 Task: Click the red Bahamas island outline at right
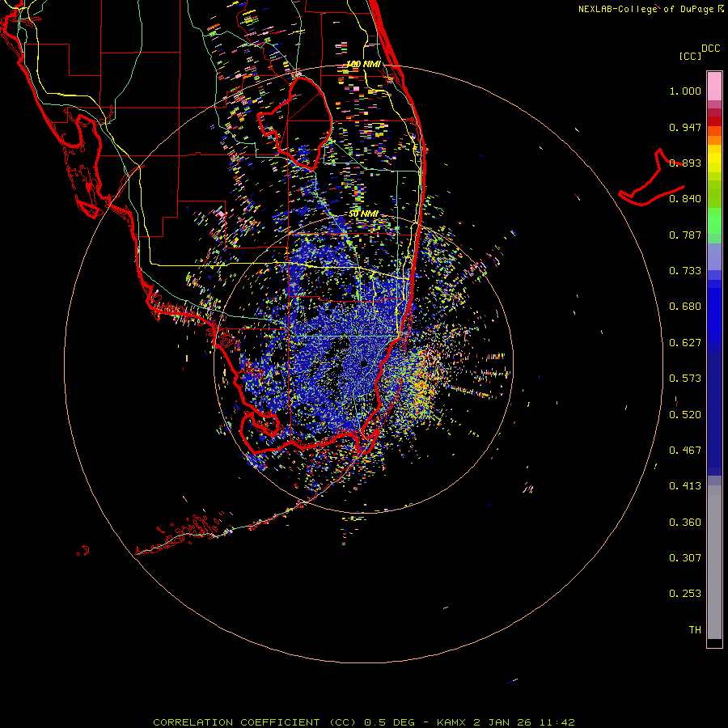click(x=652, y=178)
